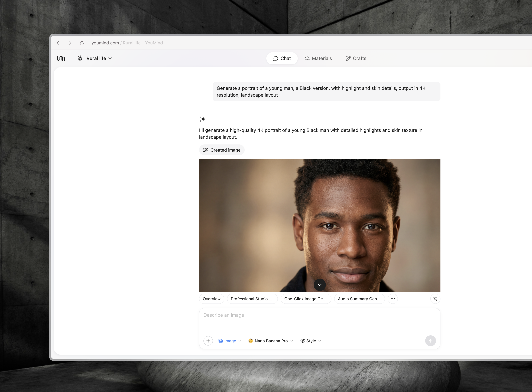Expand the Style dropdown
This screenshot has height=392, width=532.
pyautogui.click(x=311, y=341)
